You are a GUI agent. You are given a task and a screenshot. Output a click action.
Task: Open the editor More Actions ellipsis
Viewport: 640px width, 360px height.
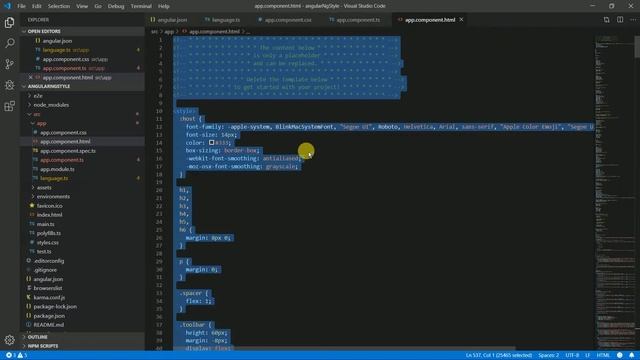(633, 20)
